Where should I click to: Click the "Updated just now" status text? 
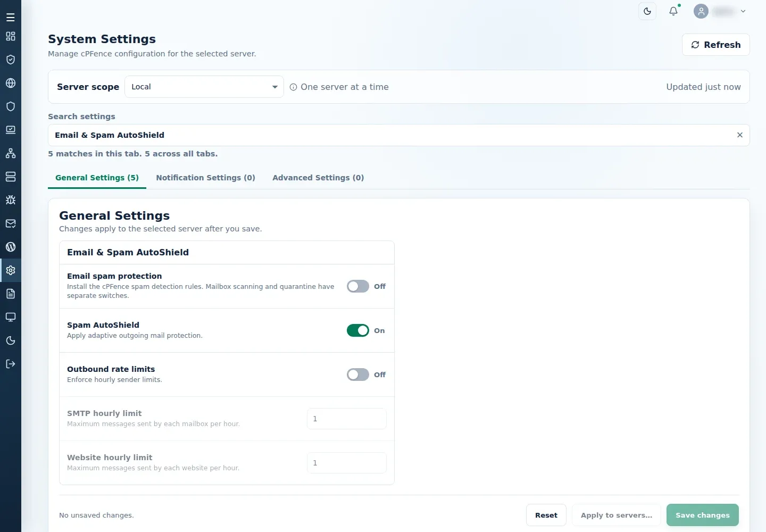[x=703, y=87]
